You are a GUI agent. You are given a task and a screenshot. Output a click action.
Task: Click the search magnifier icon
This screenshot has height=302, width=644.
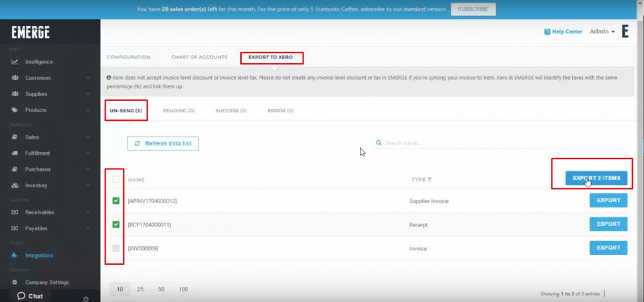pyautogui.click(x=378, y=143)
